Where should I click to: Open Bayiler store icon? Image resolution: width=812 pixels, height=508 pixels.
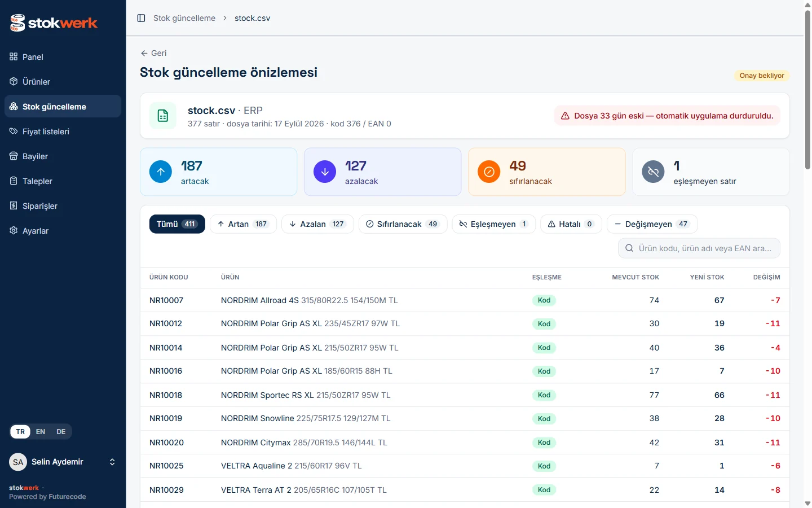[x=14, y=156]
